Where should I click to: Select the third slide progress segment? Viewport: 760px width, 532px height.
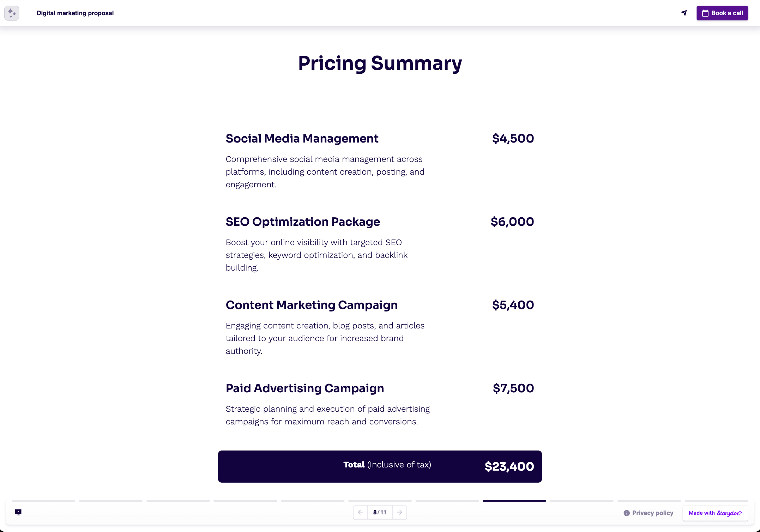(178, 501)
